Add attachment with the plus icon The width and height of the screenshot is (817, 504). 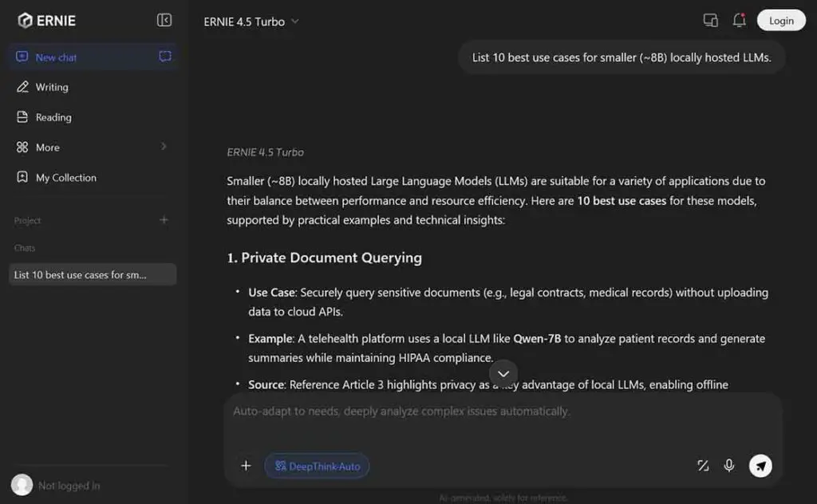246,466
